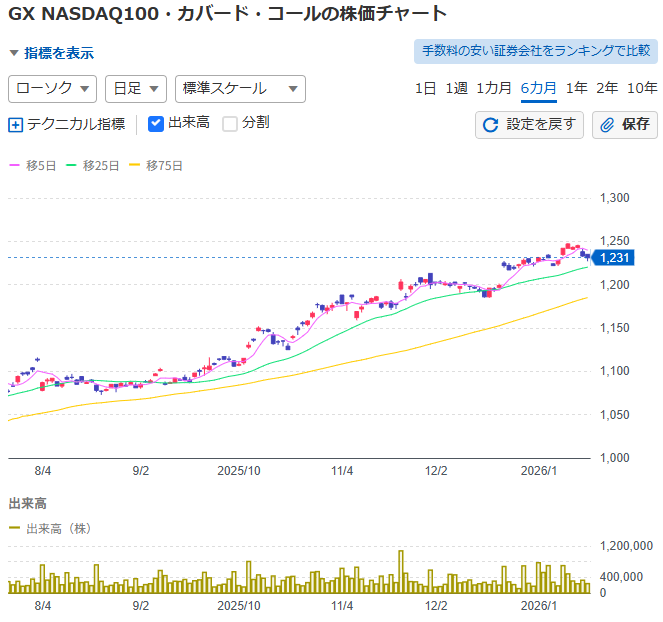Click the triangle icon beside 指標を表示
Image resolution: width=663 pixels, height=622 pixels.
(x=14, y=53)
